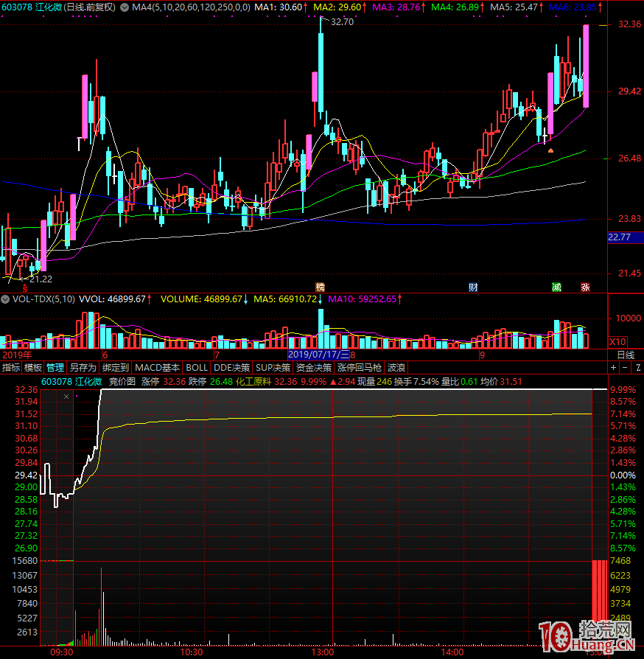Click the 换手 7.54% turnover value
This screenshot has width=644, height=659.
416,382
